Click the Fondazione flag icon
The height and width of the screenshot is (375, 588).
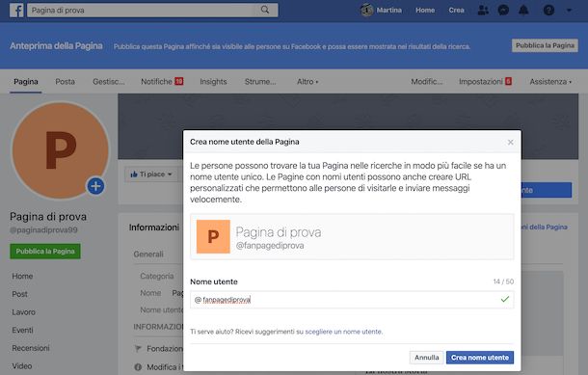[138, 349]
